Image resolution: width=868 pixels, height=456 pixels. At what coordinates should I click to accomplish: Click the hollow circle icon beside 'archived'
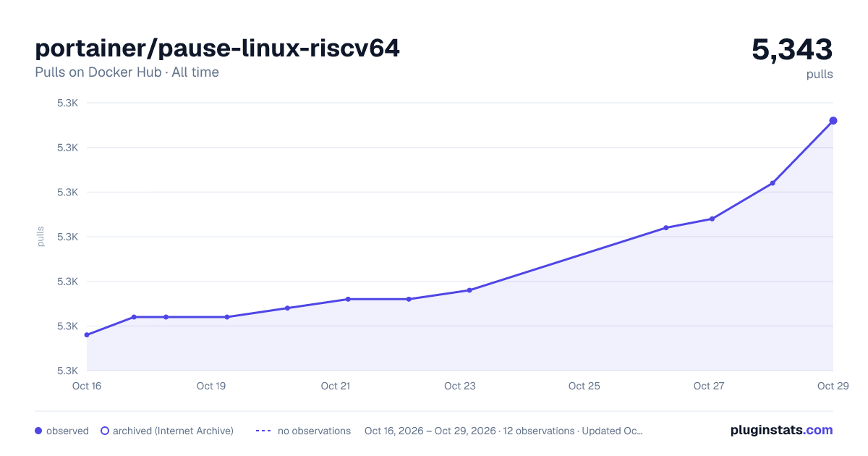pos(105,431)
